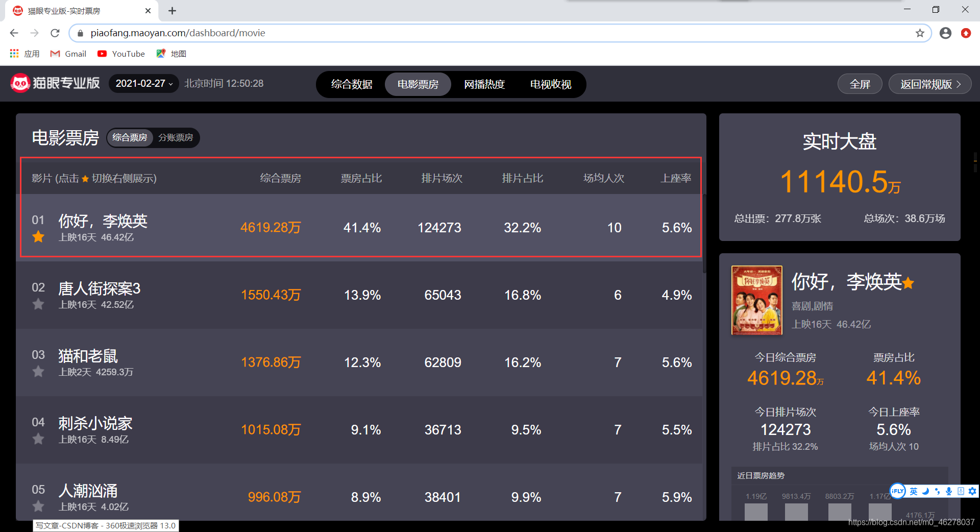Screen dimensions: 980x532
Task: Click the red browser update icon
Action: click(x=966, y=33)
